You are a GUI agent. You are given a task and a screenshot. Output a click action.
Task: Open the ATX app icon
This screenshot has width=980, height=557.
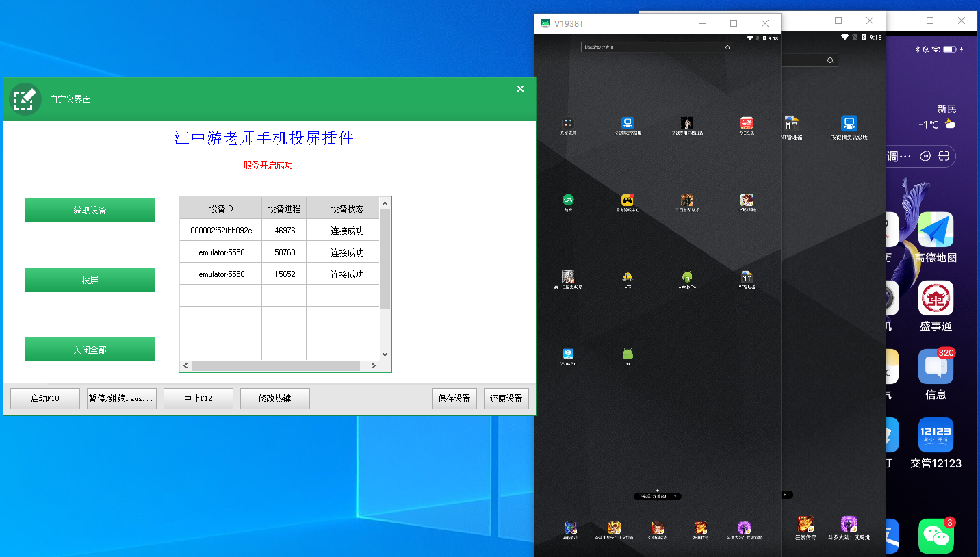coord(628,277)
